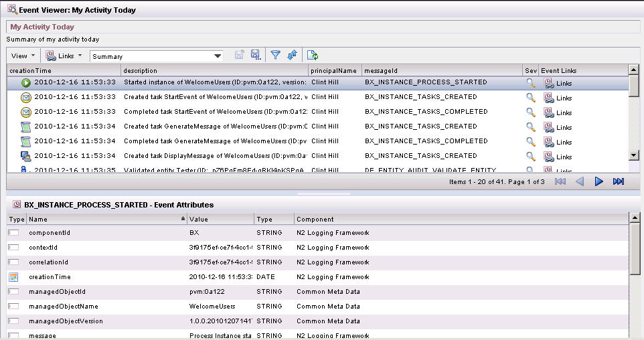Select the correlationId attribute row

click(x=317, y=262)
